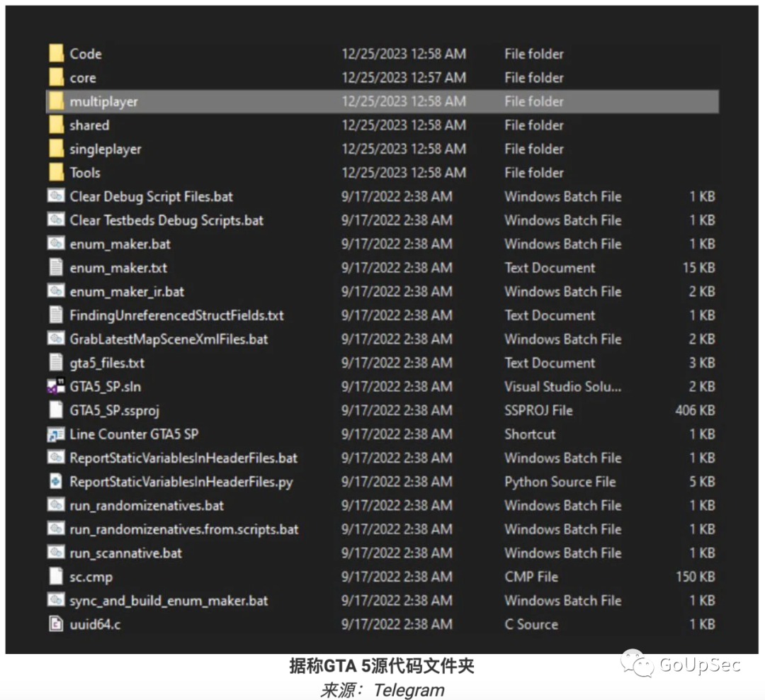
Task: Select Clear Debug Script Files.bat
Action: tap(151, 197)
